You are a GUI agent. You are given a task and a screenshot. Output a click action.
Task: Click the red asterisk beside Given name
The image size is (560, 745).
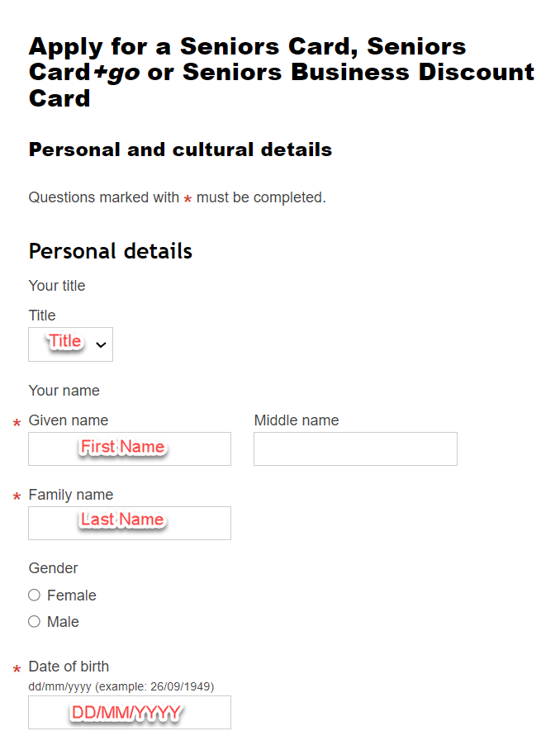pos(16,422)
